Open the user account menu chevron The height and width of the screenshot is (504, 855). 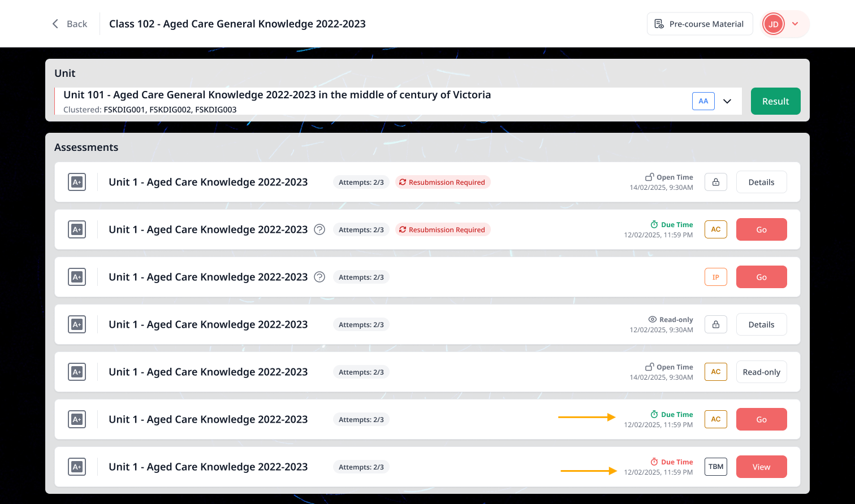click(x=795, y=24)
